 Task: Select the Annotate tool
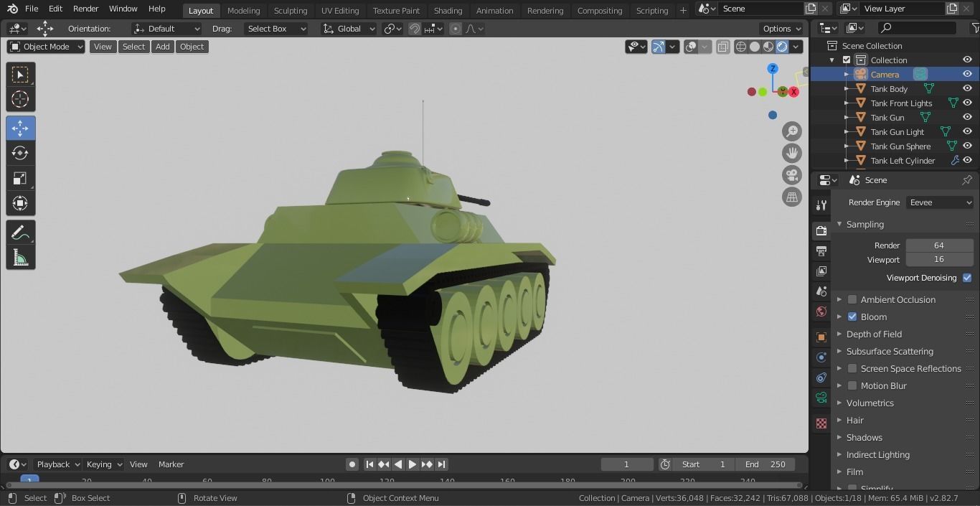[x=20, y=233]
